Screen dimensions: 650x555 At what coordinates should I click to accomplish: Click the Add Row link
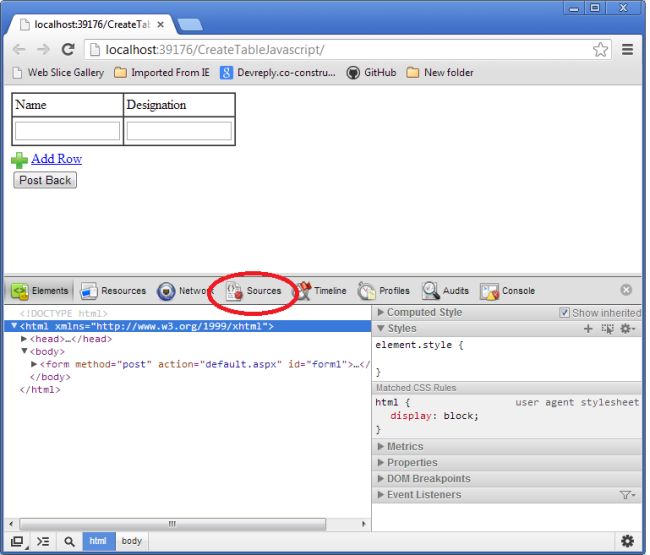tap(56, 159)
